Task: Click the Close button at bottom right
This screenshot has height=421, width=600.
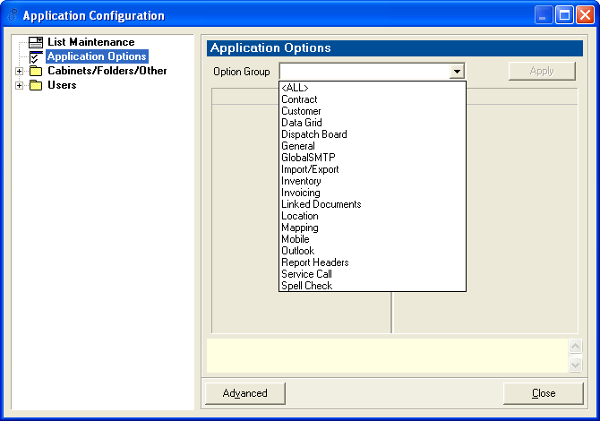Action: pyautogui.click(x=543, y=393)
